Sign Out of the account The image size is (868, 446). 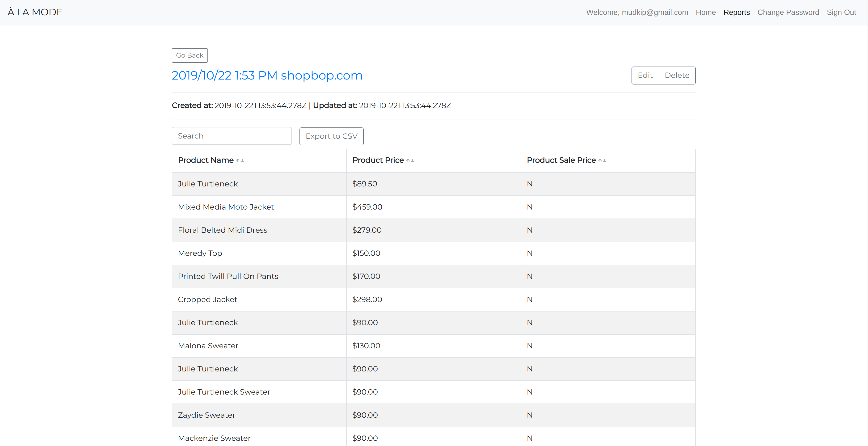[x=841, y=13]
